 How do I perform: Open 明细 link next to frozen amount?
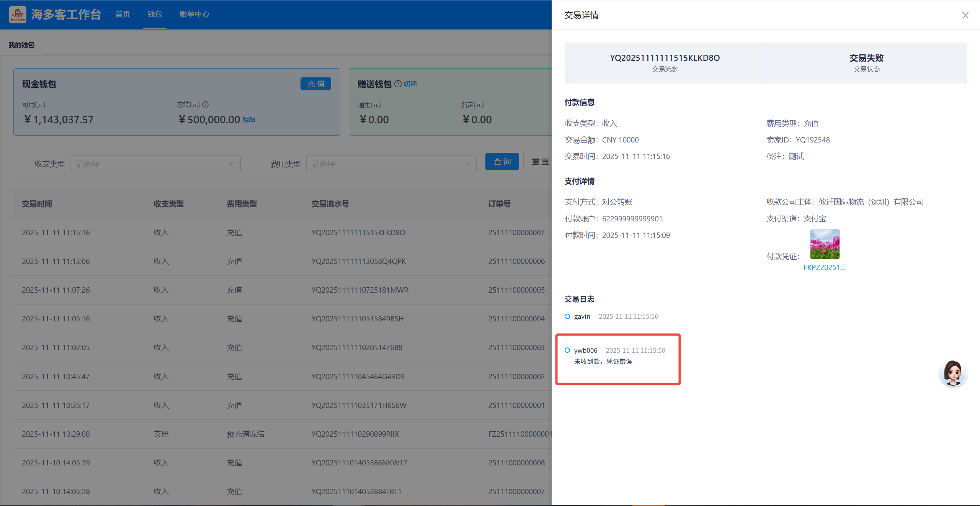249,120
